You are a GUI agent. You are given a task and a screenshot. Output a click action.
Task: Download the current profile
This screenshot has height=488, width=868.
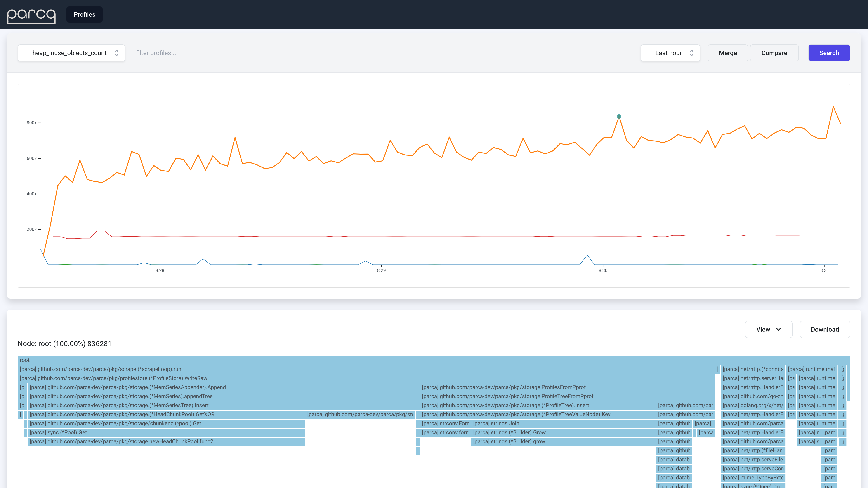coord(825,329)
